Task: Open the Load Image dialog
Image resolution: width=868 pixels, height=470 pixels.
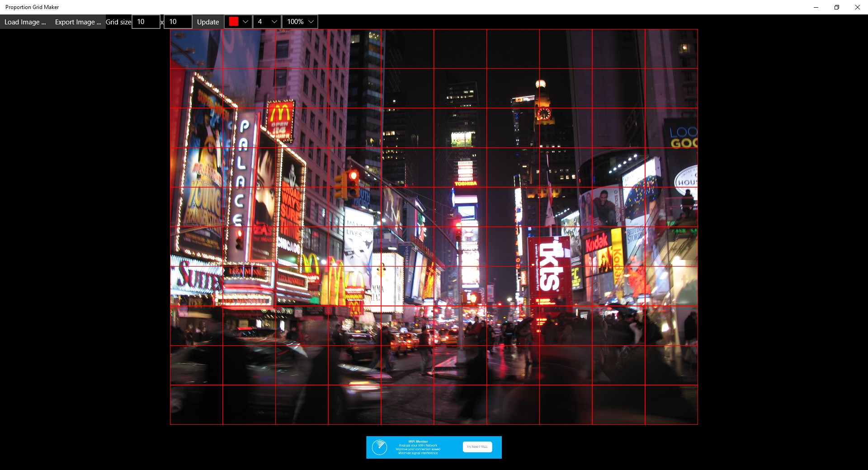Action: (x=24, y=22)
